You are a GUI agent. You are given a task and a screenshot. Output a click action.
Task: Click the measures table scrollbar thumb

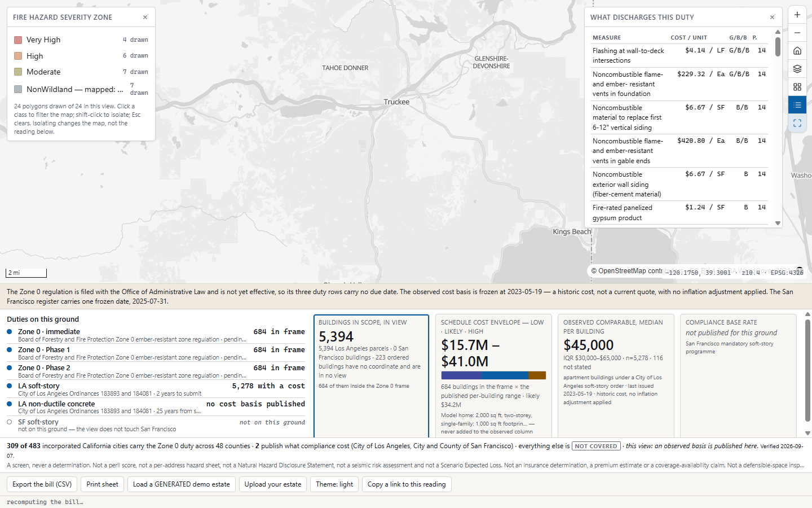pos(778,47)
